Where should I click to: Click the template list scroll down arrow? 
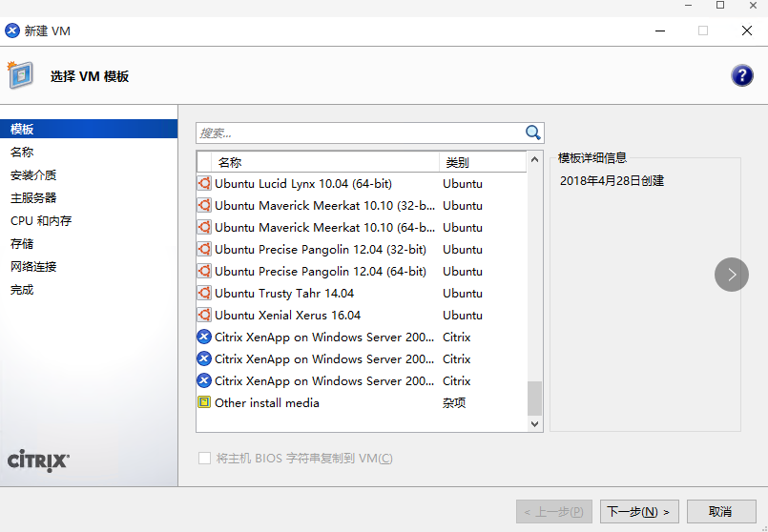click(x=535, y=424)
